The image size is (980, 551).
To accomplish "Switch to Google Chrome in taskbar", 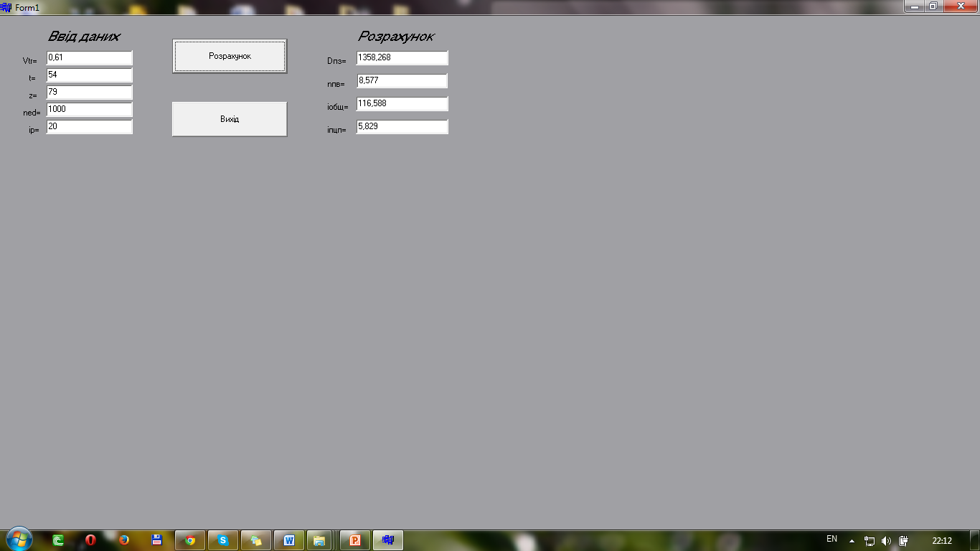I will coord(190,540).
